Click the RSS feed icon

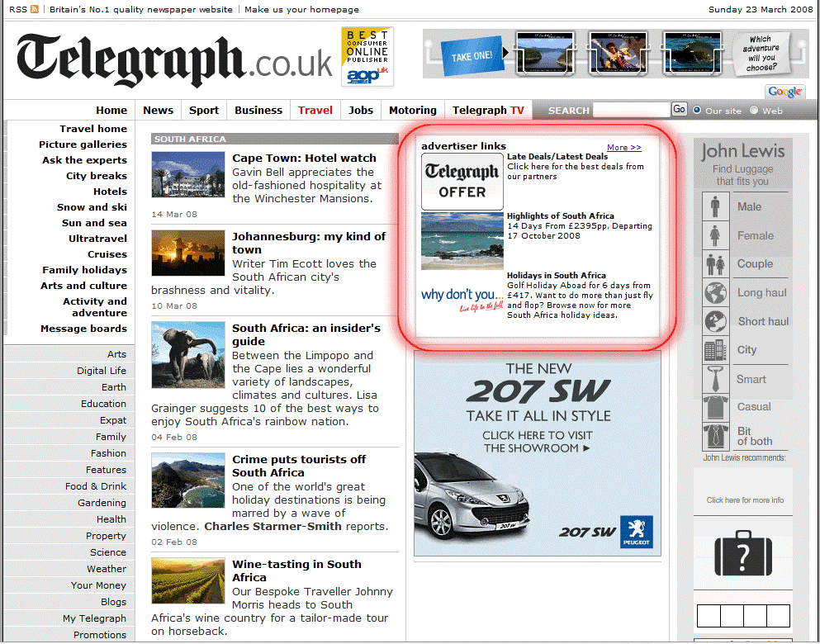coord(34,9)
